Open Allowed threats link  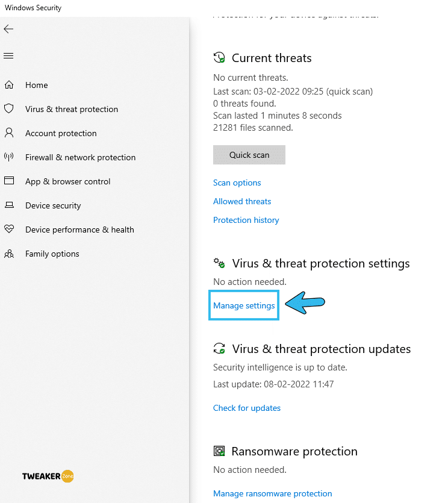tap(242, 201)
